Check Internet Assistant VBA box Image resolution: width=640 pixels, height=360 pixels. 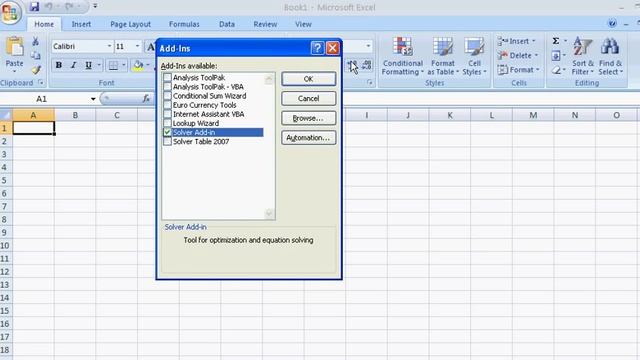click(167, 114)
